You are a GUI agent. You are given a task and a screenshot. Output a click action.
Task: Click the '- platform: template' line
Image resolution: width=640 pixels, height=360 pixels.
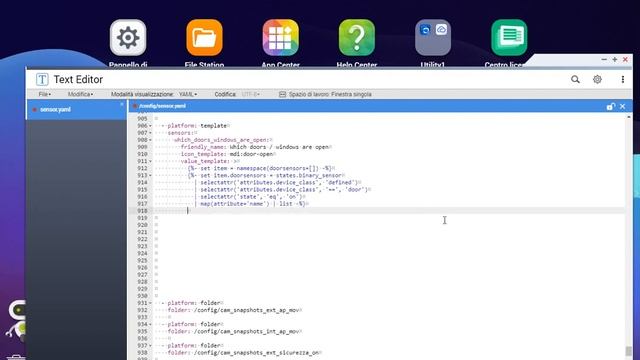point(194,126)
